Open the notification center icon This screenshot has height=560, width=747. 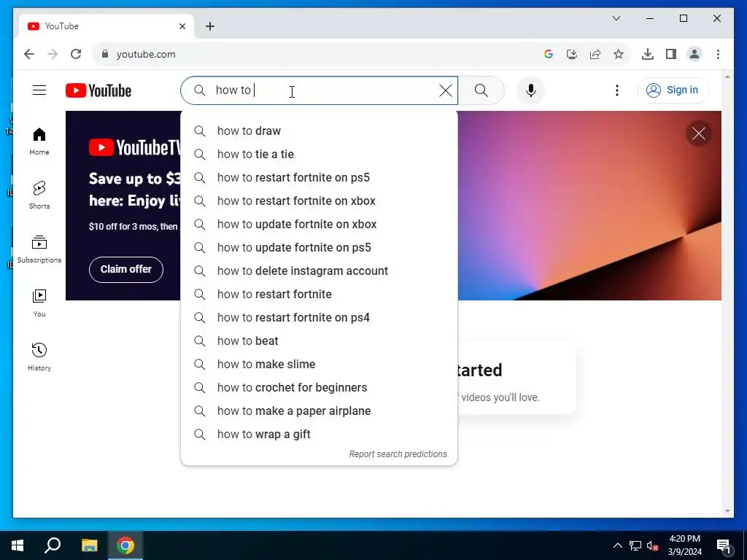pyautogui.click(x=724, y=545)
